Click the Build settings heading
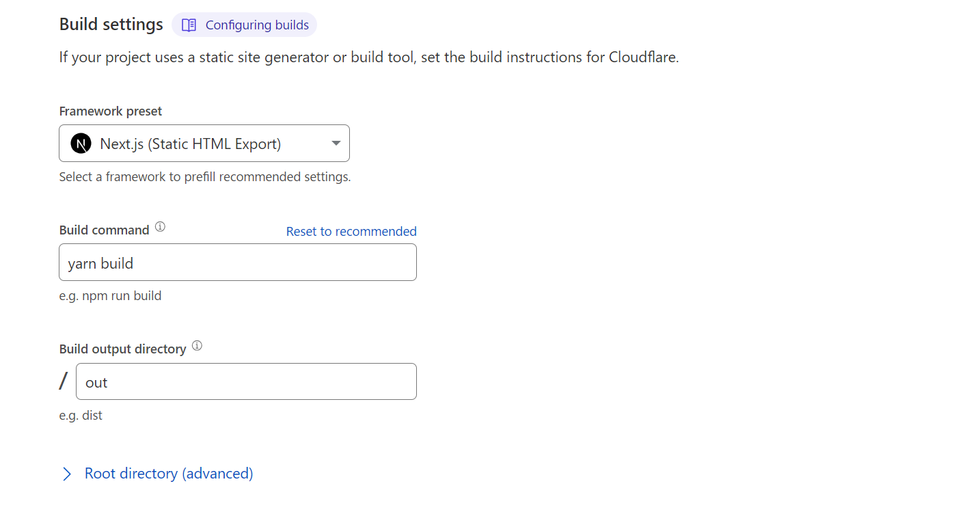980x512 pixels. (x=111, y=25)
